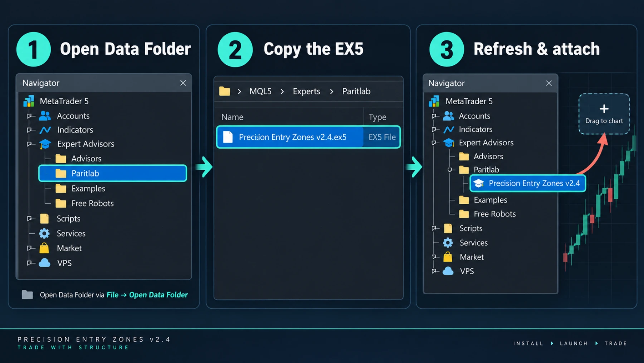
Task: Expand the VPS node in step 3 Navigator
Action: [x=434, y=271]
